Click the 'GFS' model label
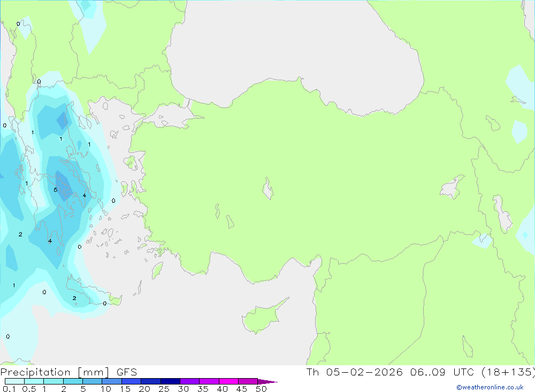Screen dimensions: 535x392 coord(127,372)
